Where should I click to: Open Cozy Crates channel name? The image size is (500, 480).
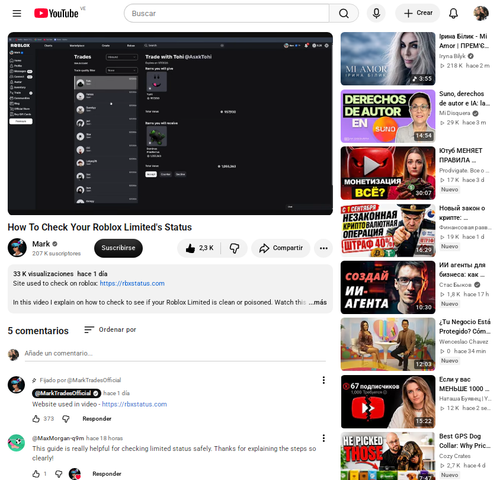(455, 456)
